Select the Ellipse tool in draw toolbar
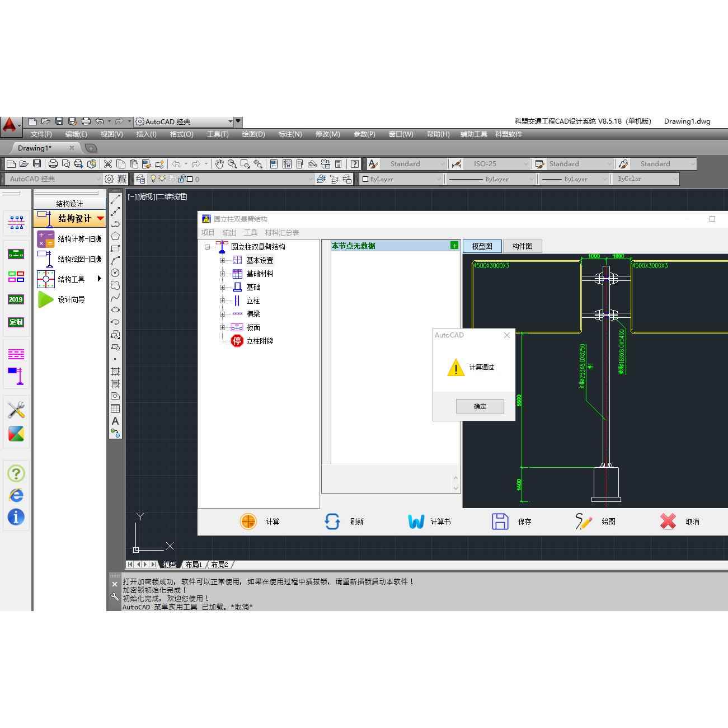Screen dimensions: 728x728 click(x=115, y=310)
